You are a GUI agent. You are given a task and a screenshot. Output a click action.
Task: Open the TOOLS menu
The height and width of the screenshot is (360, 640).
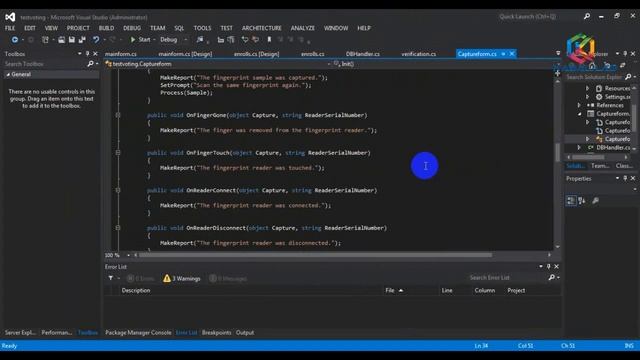coord(202,28)
